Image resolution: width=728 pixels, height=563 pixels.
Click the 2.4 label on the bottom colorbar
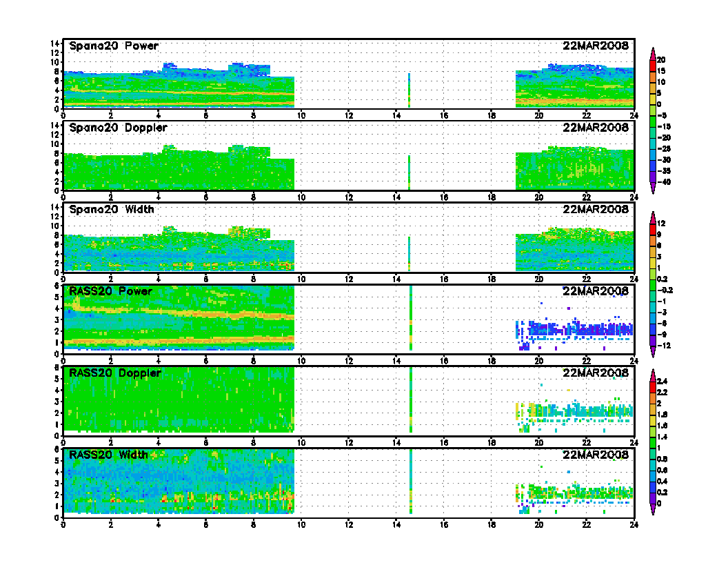coord(662,381)
